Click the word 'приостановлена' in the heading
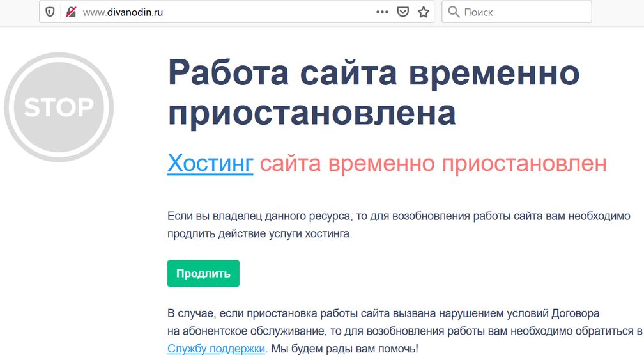The width and height of the screenshot is (644, 355). [311, 113]
